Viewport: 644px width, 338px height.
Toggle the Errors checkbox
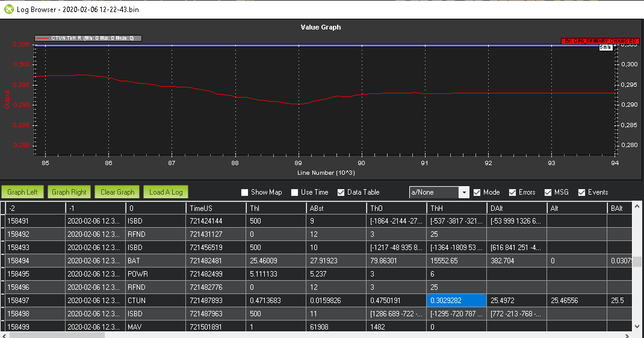512,192
